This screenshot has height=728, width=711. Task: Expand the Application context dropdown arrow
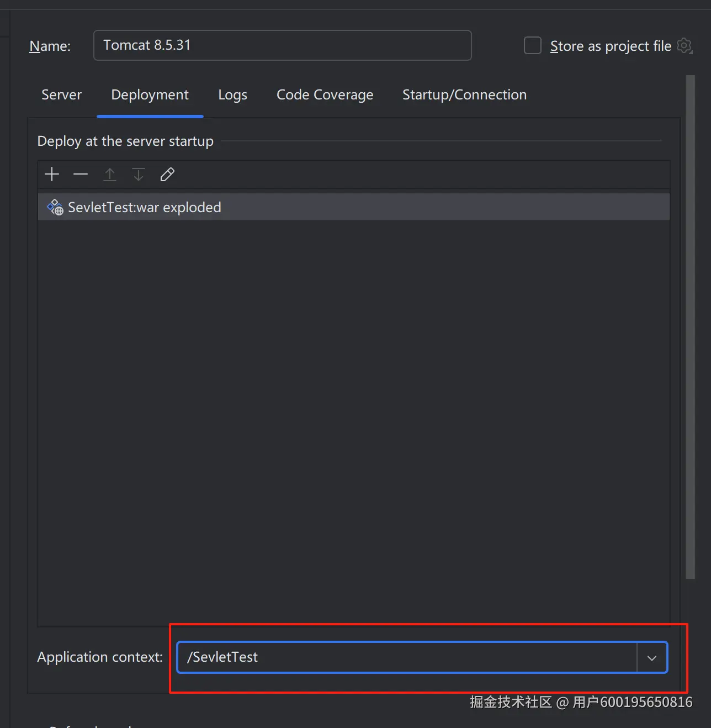pyautogui.click(x=652, y=657)
